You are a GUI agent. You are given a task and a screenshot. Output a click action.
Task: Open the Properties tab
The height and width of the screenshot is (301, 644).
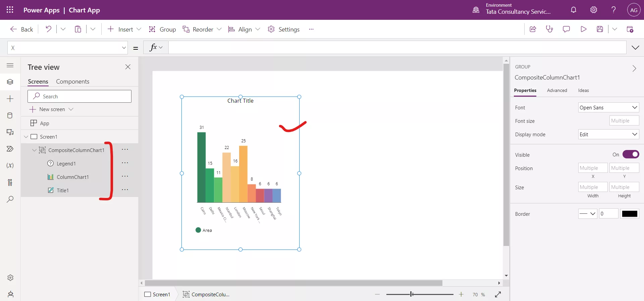click(x=525, y=90)
